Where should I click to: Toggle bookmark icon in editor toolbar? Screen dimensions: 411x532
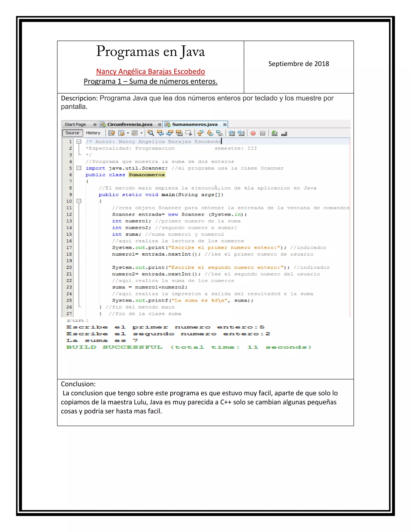click(219, 133)
